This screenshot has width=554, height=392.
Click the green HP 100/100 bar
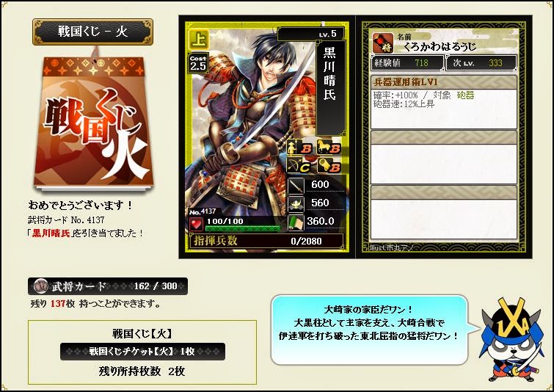pos(243,228)
